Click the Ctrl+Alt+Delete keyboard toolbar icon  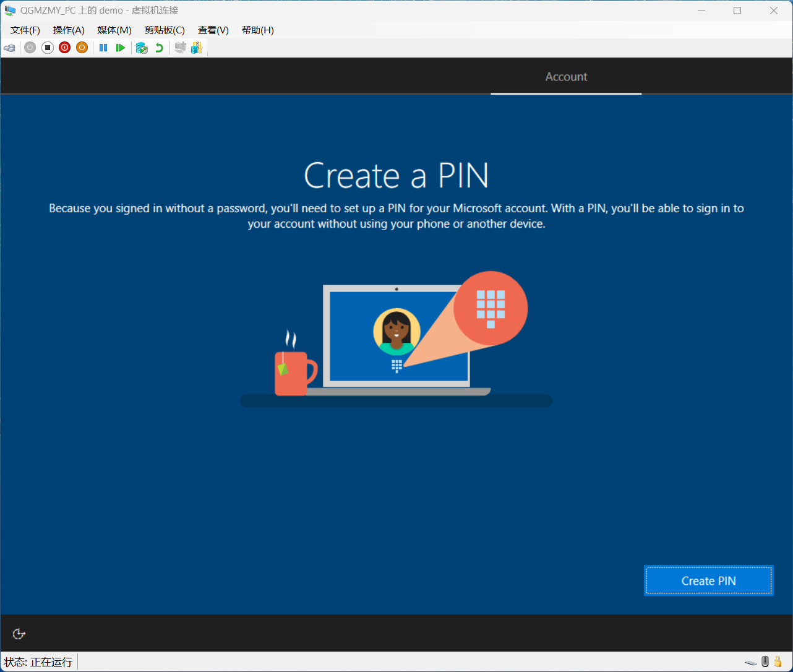click(9, 48)
